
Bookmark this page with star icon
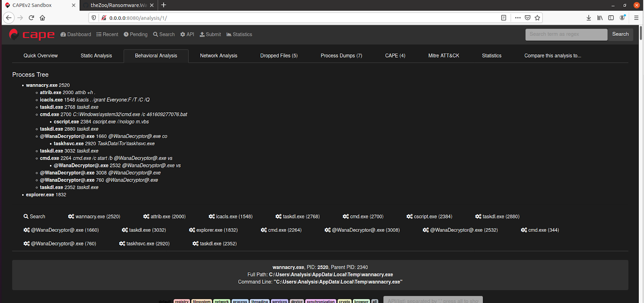click(537, 18)
